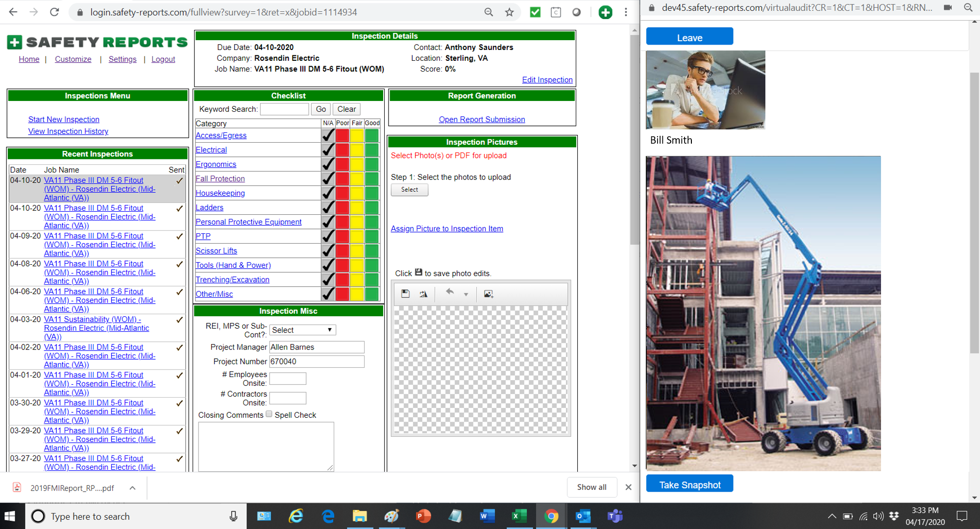980x529 pixels.
Task: Click the Clear search button
Action: [346, 109]
